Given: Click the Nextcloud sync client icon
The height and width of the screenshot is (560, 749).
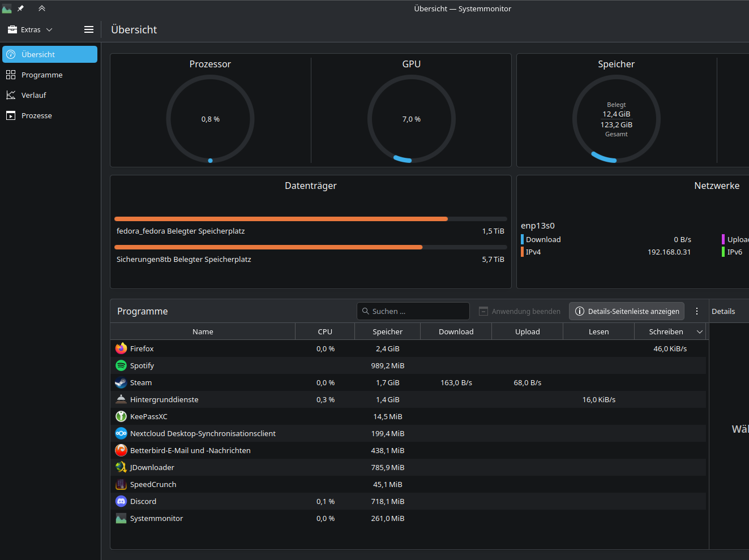Looking at the screenshot, I should pos(121,433).
